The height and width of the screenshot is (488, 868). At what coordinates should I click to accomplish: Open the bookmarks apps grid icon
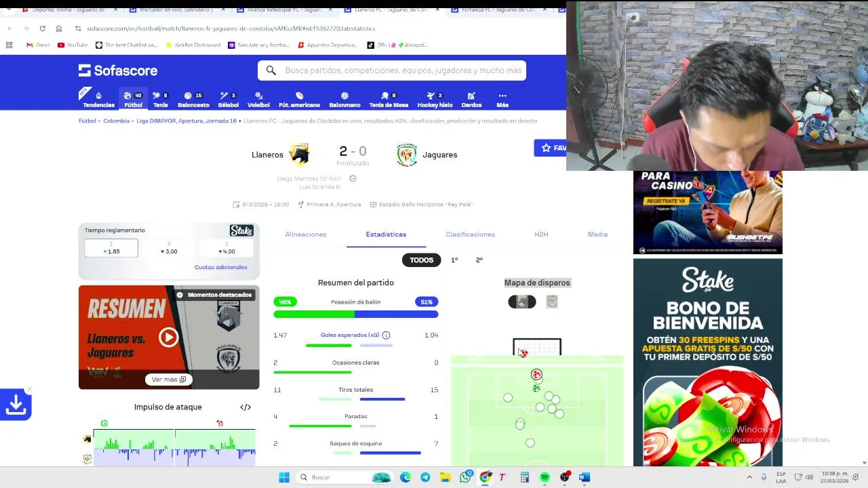tap(9, 45)
